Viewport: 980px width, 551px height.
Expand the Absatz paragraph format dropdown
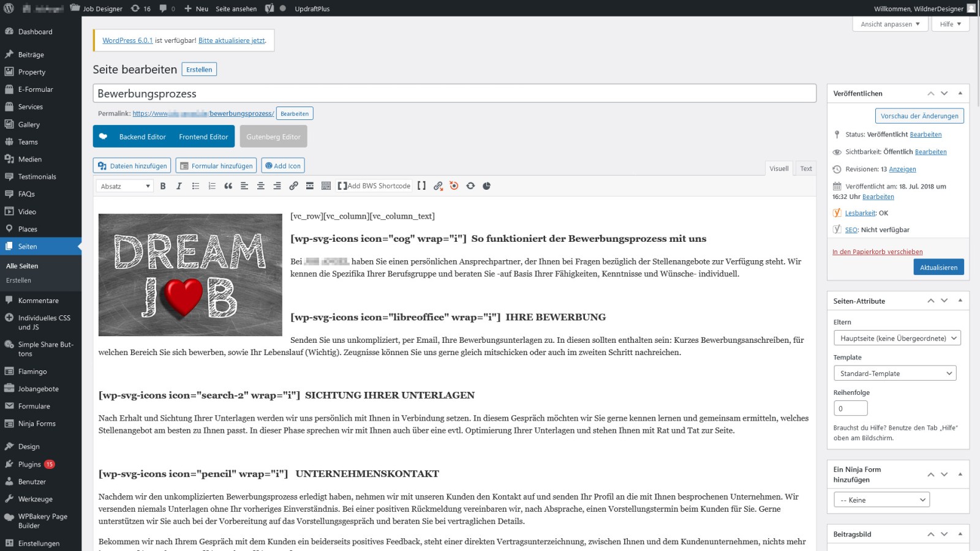124,186
